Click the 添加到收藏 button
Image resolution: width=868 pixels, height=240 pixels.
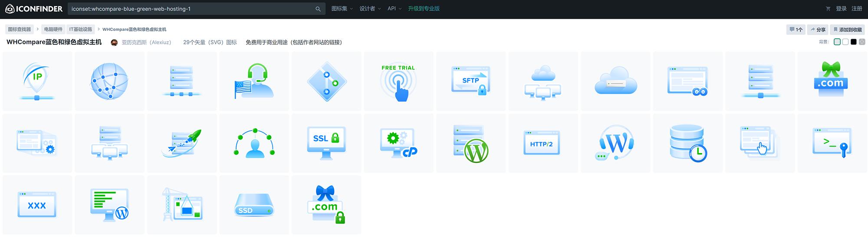[x=848, y=30]
